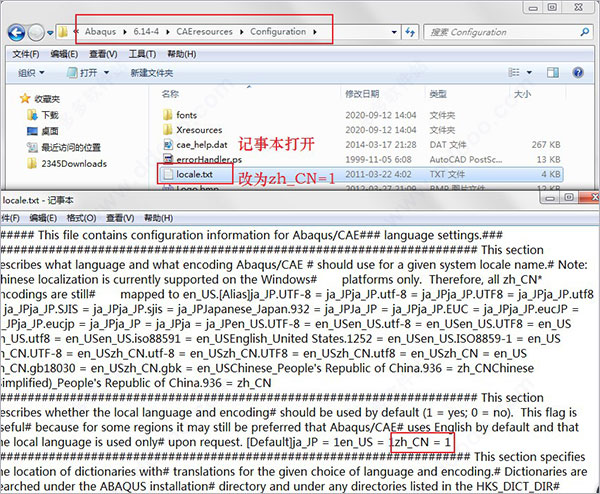Select the Xresources folder icon
The image size is (600, 494).
(x=168, y=130)
